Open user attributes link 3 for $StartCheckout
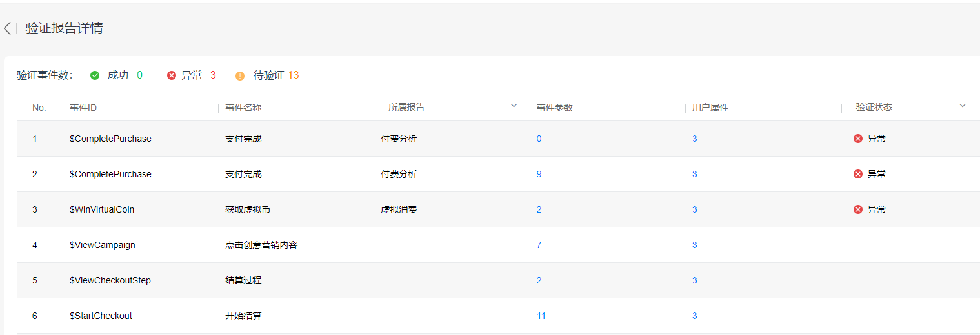This screenshot has width=980, height=335. point(695,316)
